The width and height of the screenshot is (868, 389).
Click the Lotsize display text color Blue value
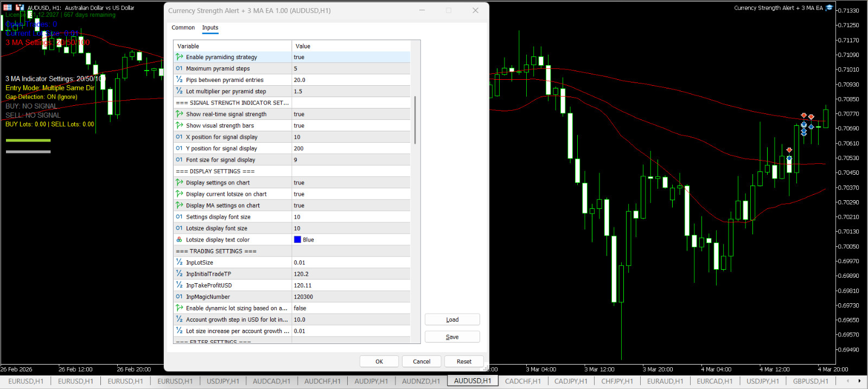point(351,239)
